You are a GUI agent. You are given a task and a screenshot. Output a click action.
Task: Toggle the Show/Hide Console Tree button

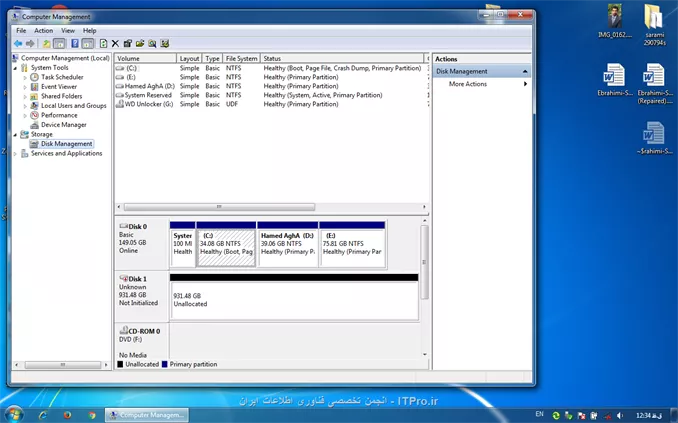point(59,43)
